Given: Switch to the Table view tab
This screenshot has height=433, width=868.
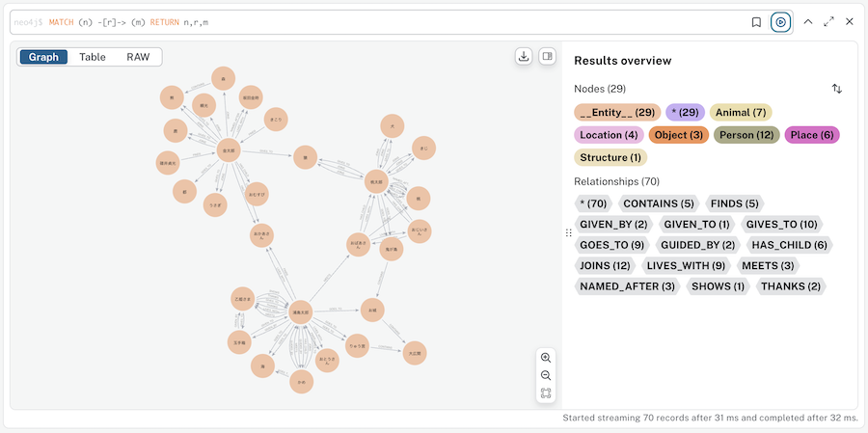Looking at the screenshot, I should (x=93, y=57).
